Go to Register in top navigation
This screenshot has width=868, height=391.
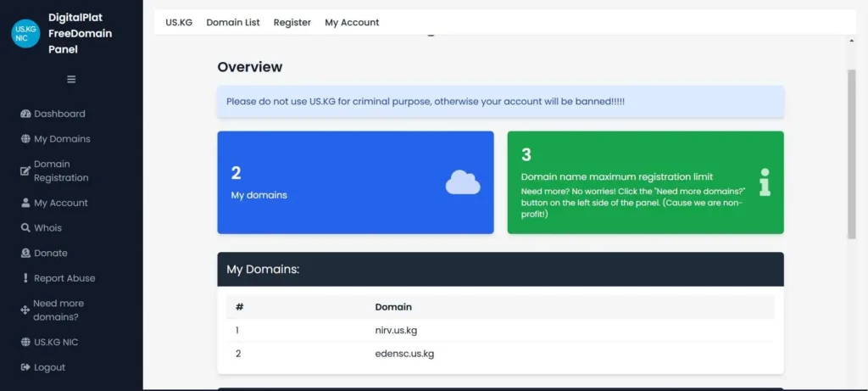292,22
